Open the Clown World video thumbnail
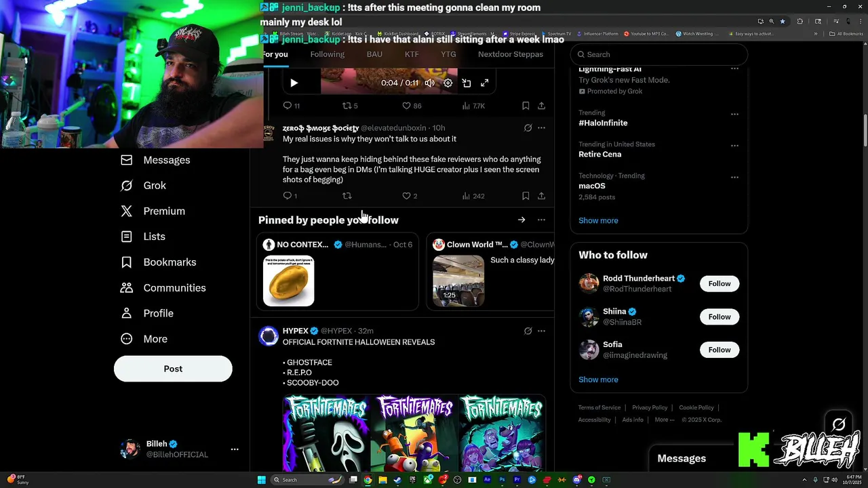868x488 pixels. [458, 281]
